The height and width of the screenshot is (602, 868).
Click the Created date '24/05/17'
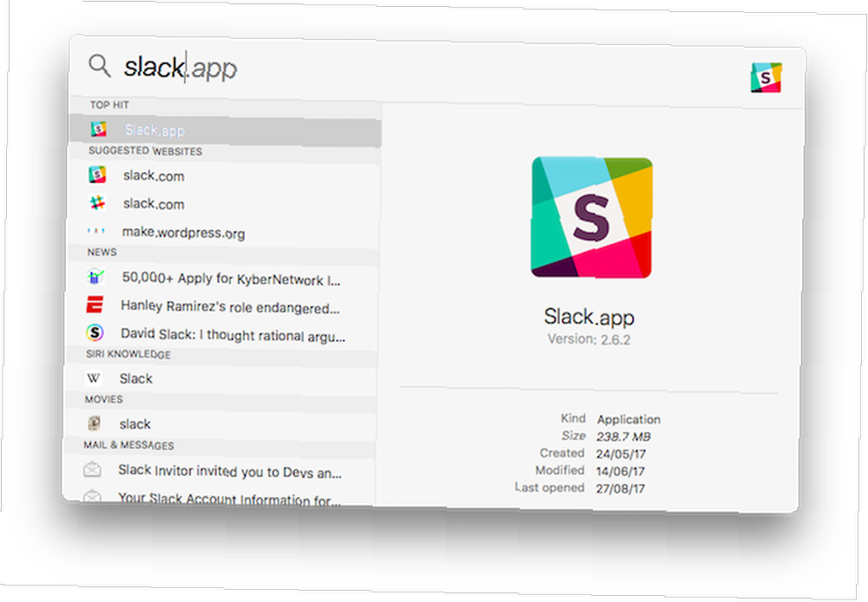coord(621,455)
